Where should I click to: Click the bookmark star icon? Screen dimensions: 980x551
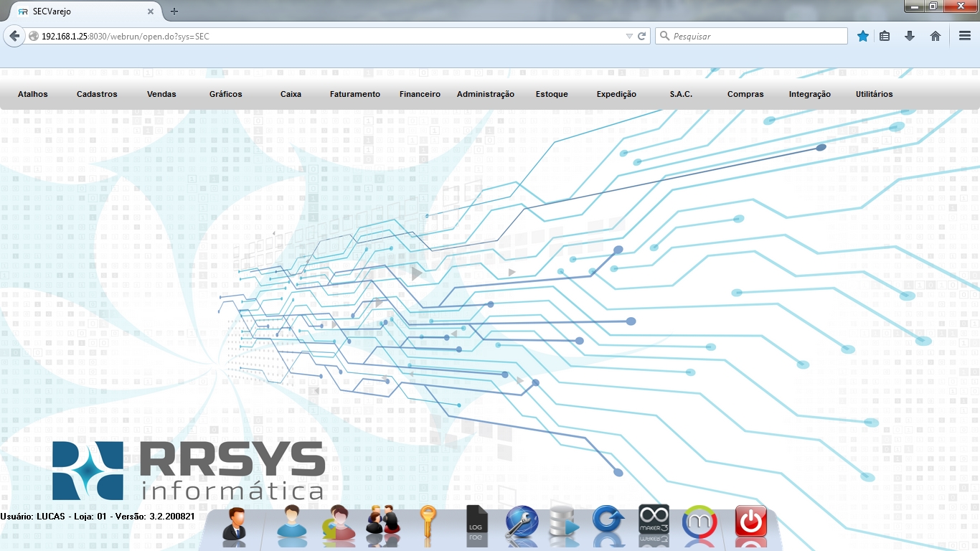[x=863, y=36]
